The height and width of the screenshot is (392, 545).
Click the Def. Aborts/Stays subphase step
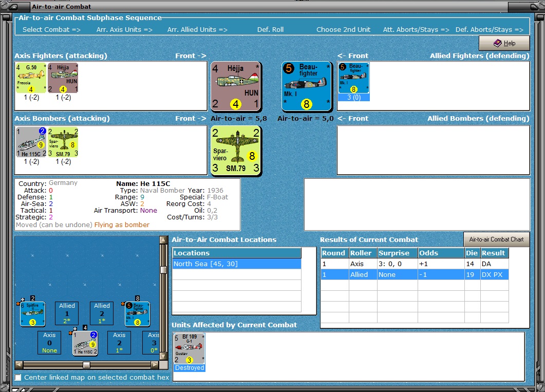click(x=490, y=29)
